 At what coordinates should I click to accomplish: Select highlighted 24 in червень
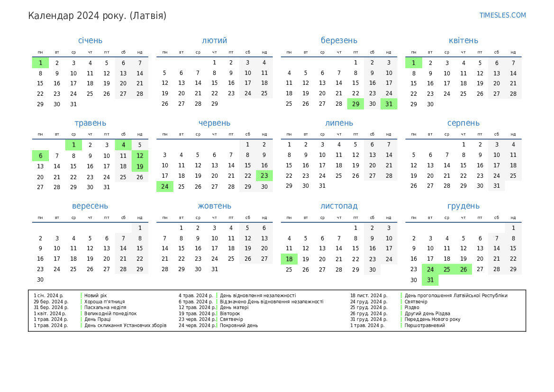click(165, 187)
